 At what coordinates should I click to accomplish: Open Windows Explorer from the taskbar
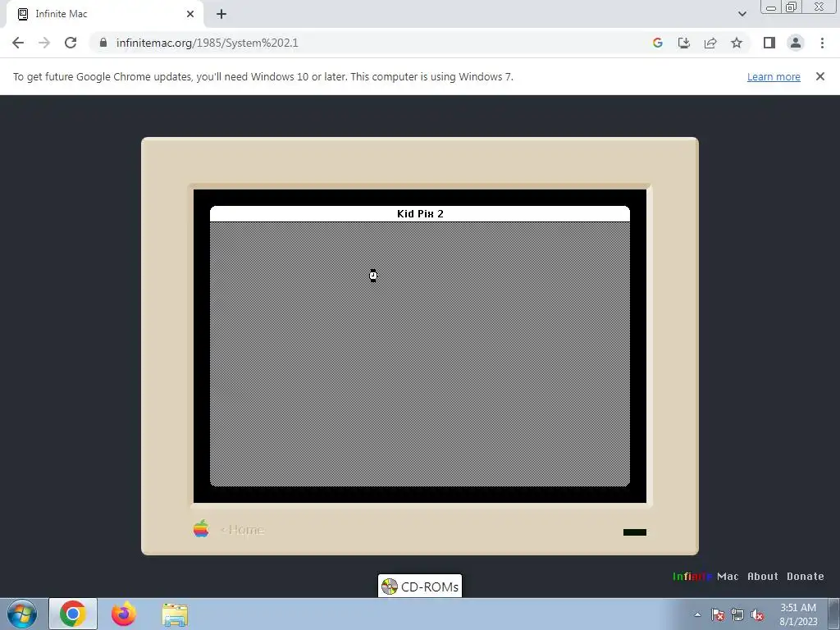[x=175, y=614]
